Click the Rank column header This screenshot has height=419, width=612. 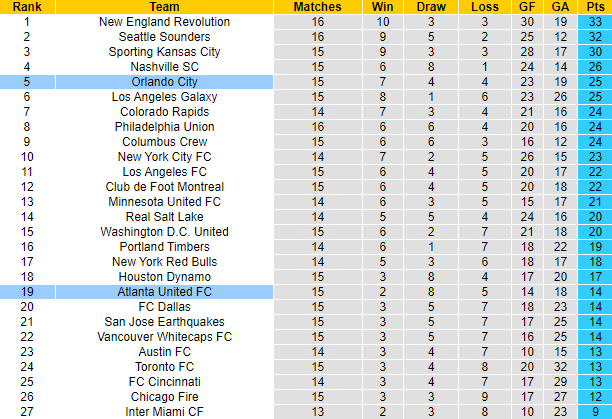tap(25, 6)
